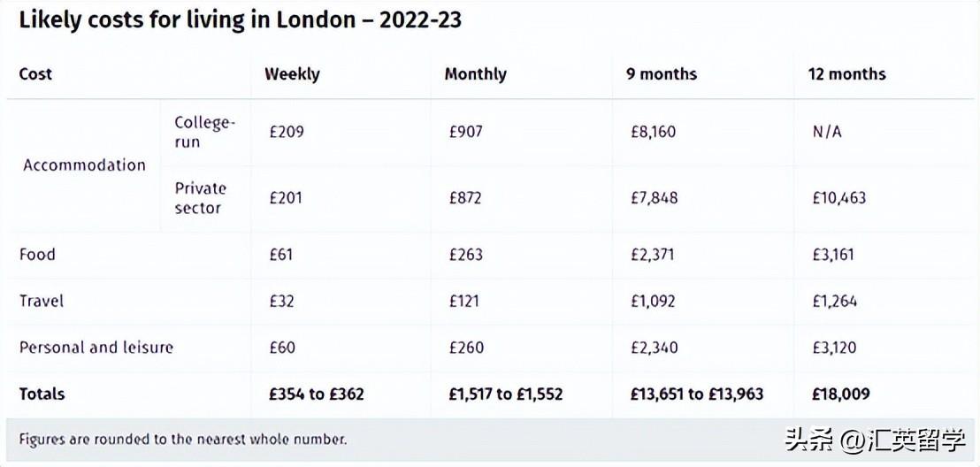The width and height of the screenshot is (980, 467).
Task: Click the rounded figures footnote text
Action: click(x=183, y=439)
